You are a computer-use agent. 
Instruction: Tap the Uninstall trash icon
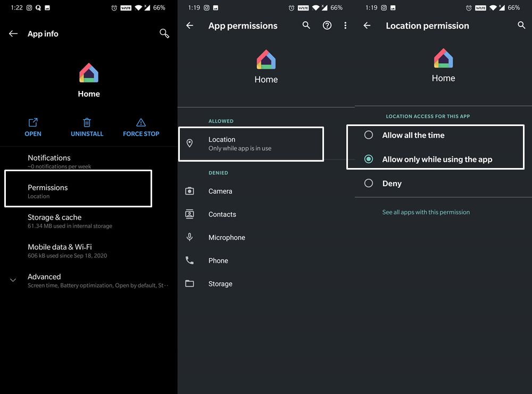coord(87,122)
